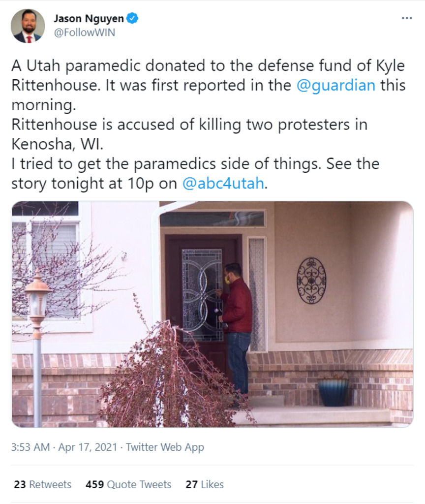View the 459 Quote Tweets list
The width and height of the screenshot is (425, 504).
pos(128,484)
